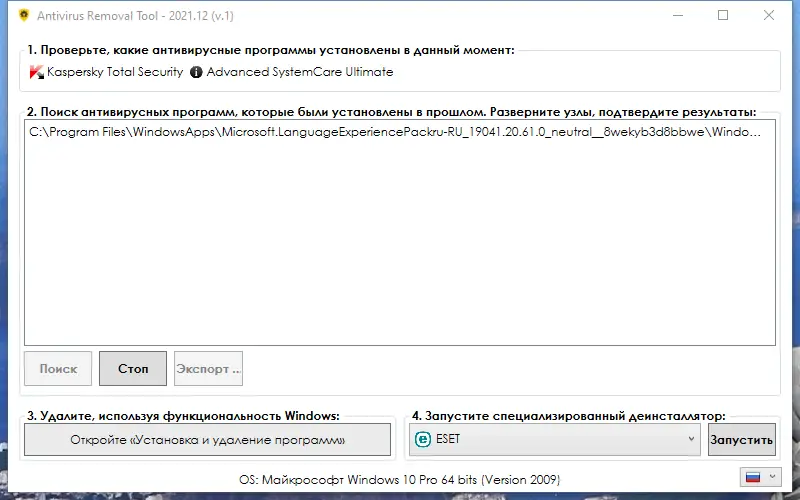Click the Kaspersky Total Security icon

point(36,72)
